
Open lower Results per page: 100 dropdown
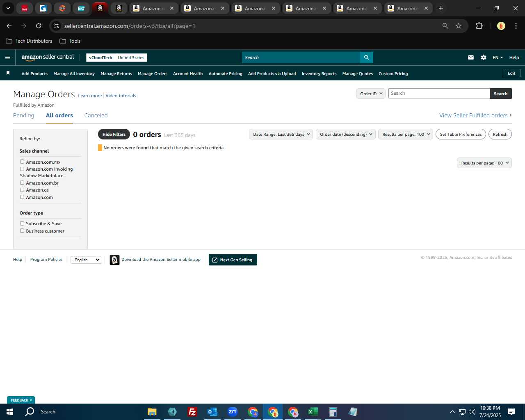tap(484, 163)
